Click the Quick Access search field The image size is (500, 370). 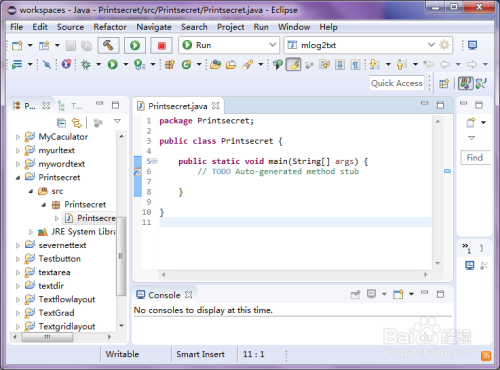click(x=397, y=83)
